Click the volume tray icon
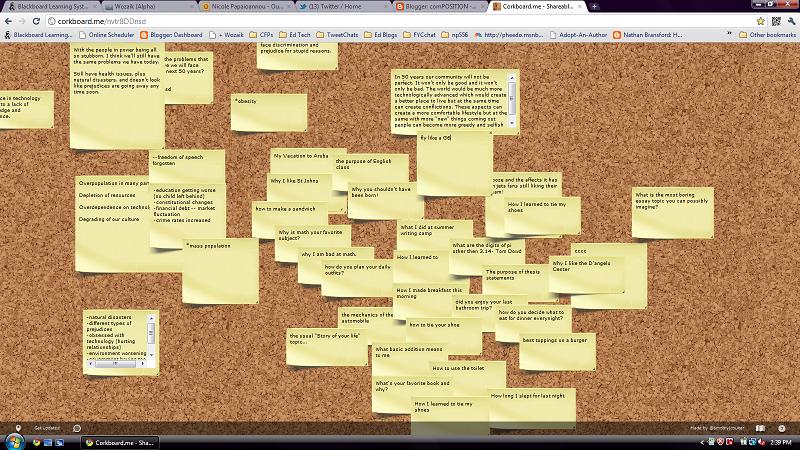This screenshot has width=800, height=450. tap(762, 442)
